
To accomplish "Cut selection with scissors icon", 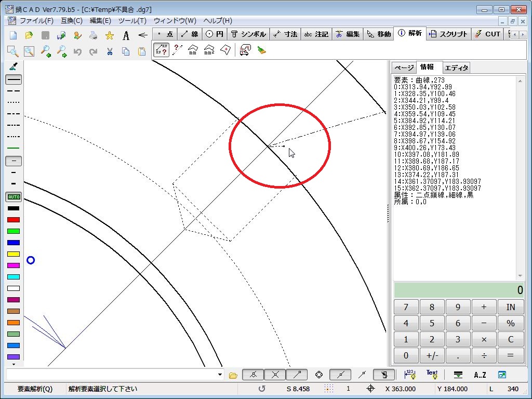I will click(x=110, y=51).
